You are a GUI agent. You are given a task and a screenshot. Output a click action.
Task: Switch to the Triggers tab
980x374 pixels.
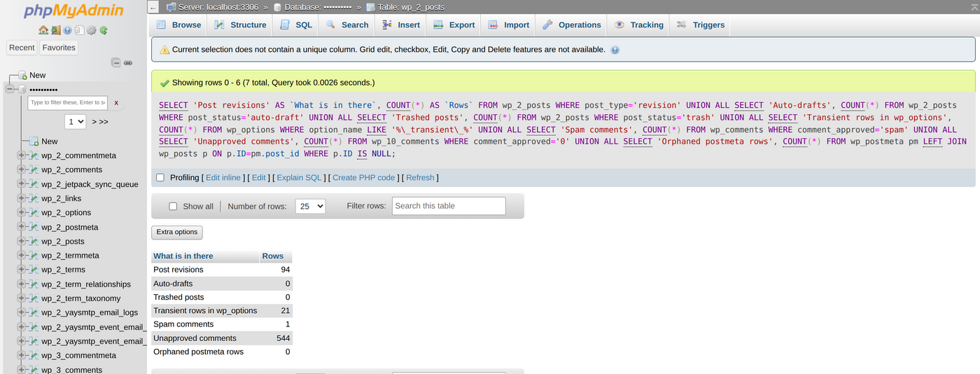pos(701,25)
